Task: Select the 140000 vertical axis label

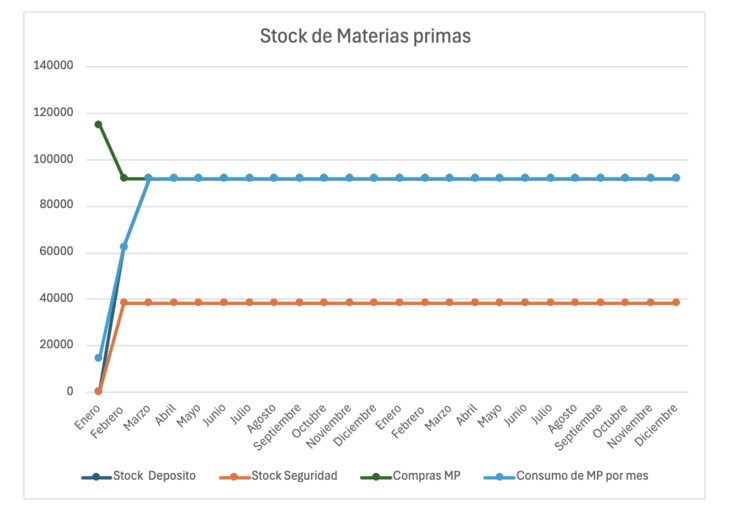Action: tap(52, 66)
